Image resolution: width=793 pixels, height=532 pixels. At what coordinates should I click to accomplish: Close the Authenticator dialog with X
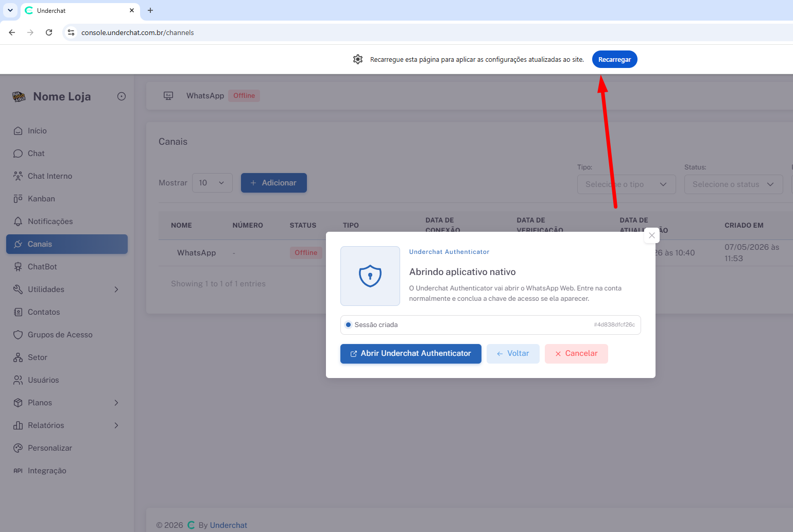652,235
